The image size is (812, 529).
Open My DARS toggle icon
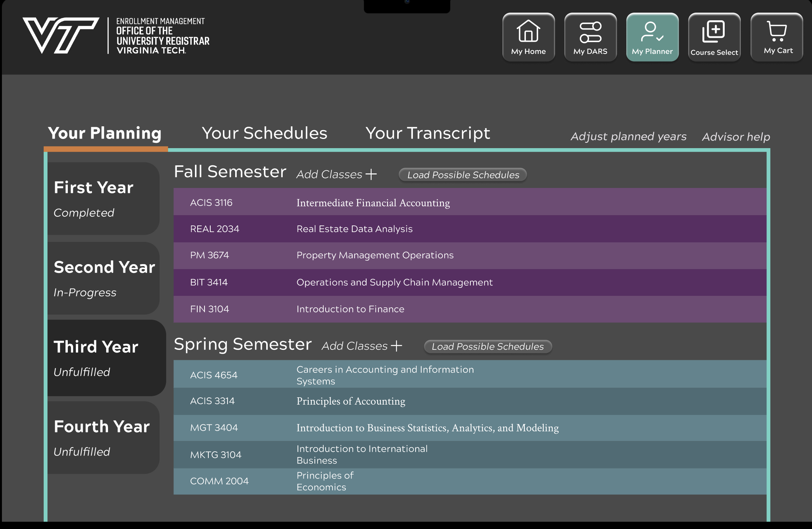pos(590,32)
